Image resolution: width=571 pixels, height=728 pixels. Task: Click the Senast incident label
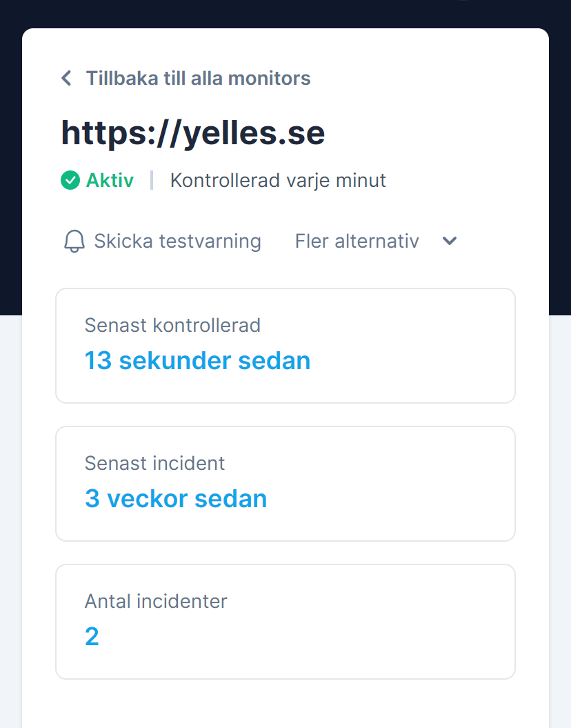(154, 463)
